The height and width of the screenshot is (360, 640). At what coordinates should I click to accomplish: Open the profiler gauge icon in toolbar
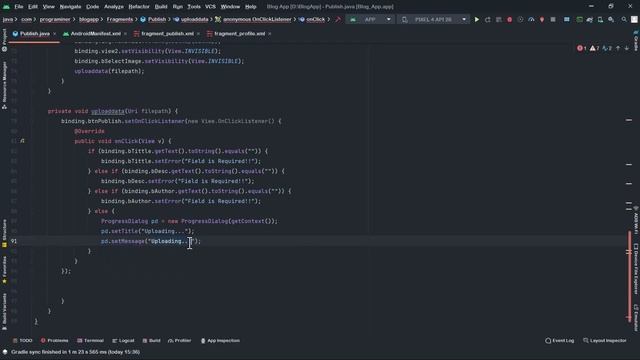coord(531,19)
